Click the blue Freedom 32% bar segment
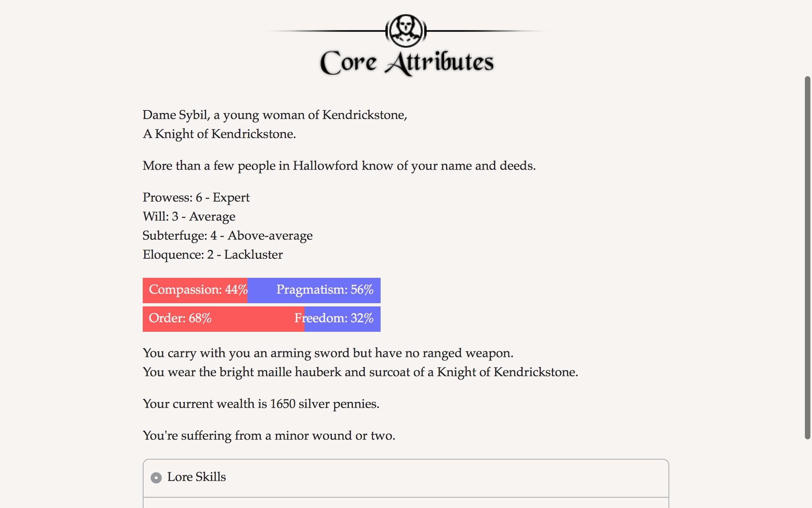Viewport: 812px width, 508px height. pos(343,319)
